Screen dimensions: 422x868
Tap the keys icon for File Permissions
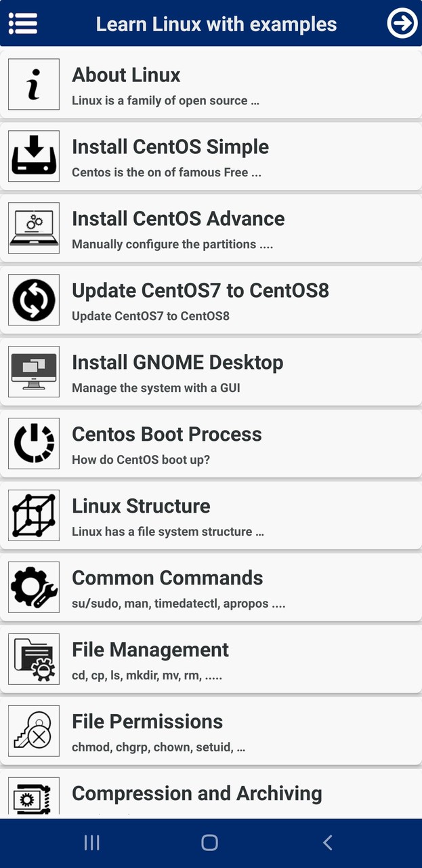[x=34, y=731]
